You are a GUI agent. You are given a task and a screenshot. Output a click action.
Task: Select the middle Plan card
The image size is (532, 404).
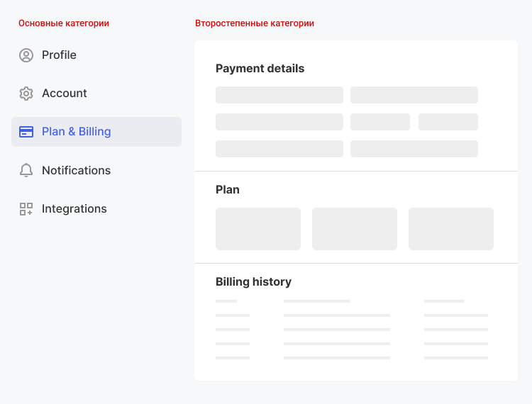(355, 229)
